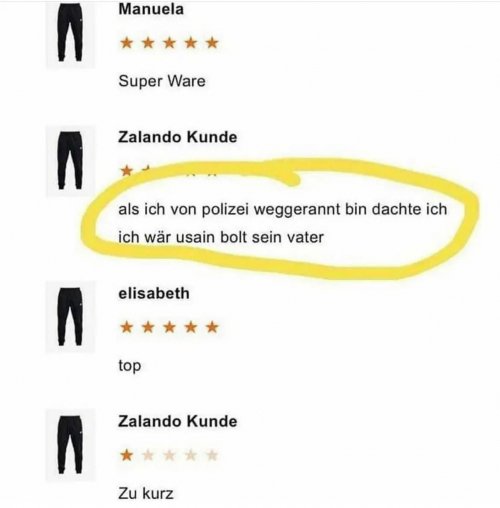Image resolution: width=500 pixels, height=508 pixels.
Task: Click last faded star in 'Zu kurz' rating
Action: pos(212,455)
